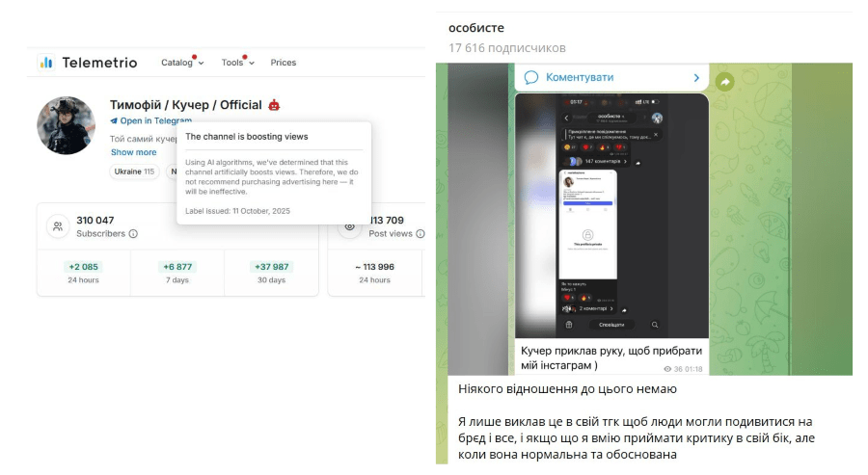The image size is (868, 475).
Task: Open the Tools dropdown menu
Action: coord(237,63)
